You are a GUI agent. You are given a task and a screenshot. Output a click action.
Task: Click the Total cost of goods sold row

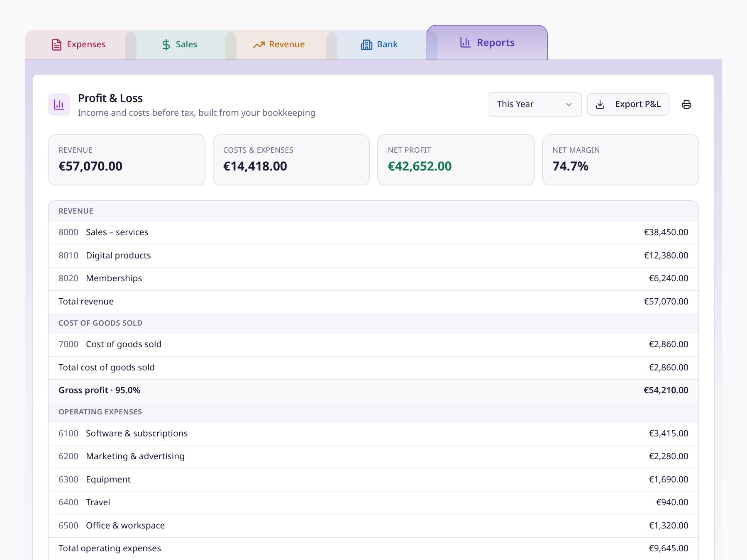point(373,368)
